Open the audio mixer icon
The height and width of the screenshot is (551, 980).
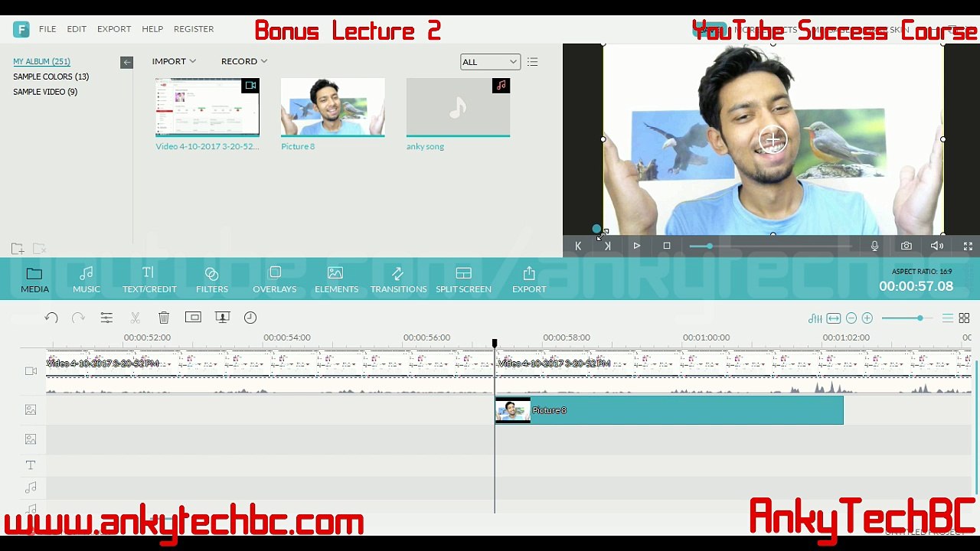pos(815,318)
